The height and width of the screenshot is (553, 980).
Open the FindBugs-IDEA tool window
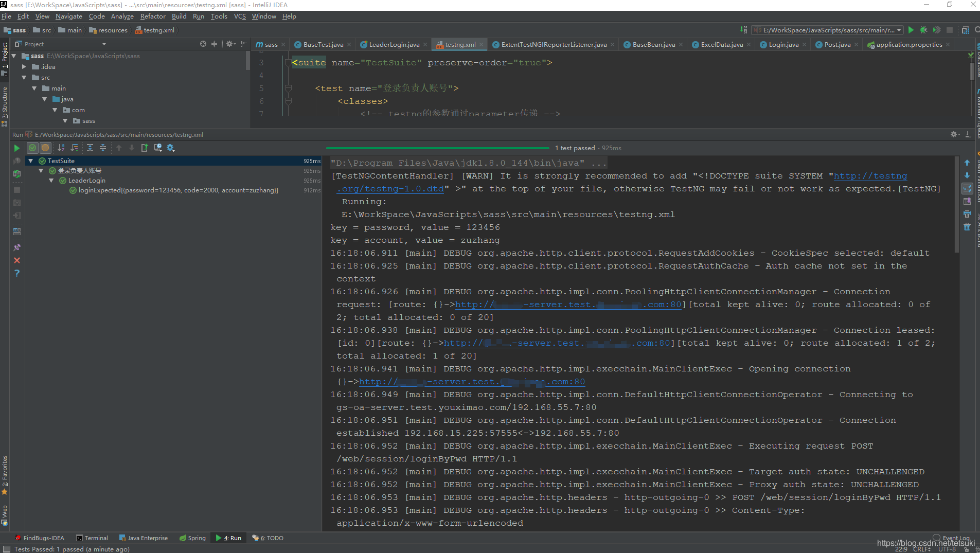40,538
